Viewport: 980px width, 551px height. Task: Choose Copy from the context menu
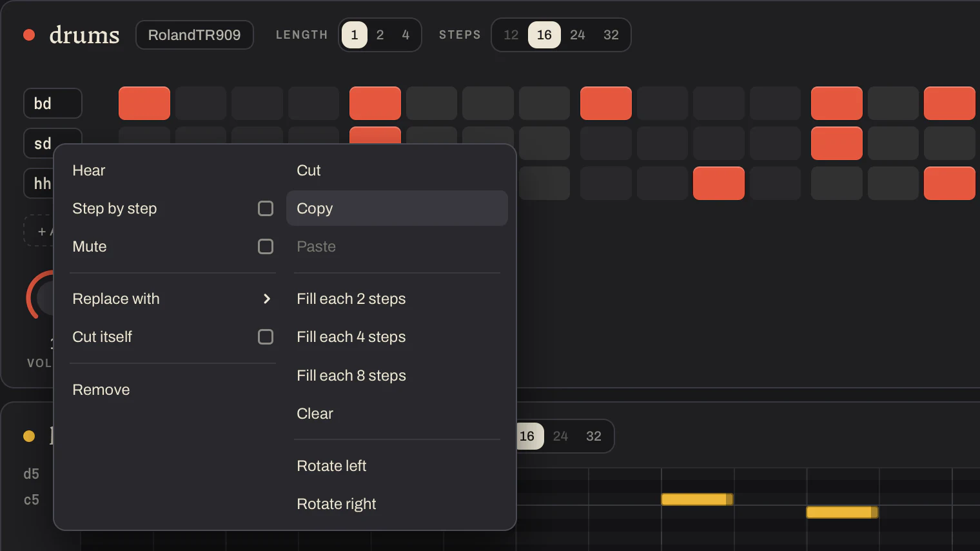point(397,208)
